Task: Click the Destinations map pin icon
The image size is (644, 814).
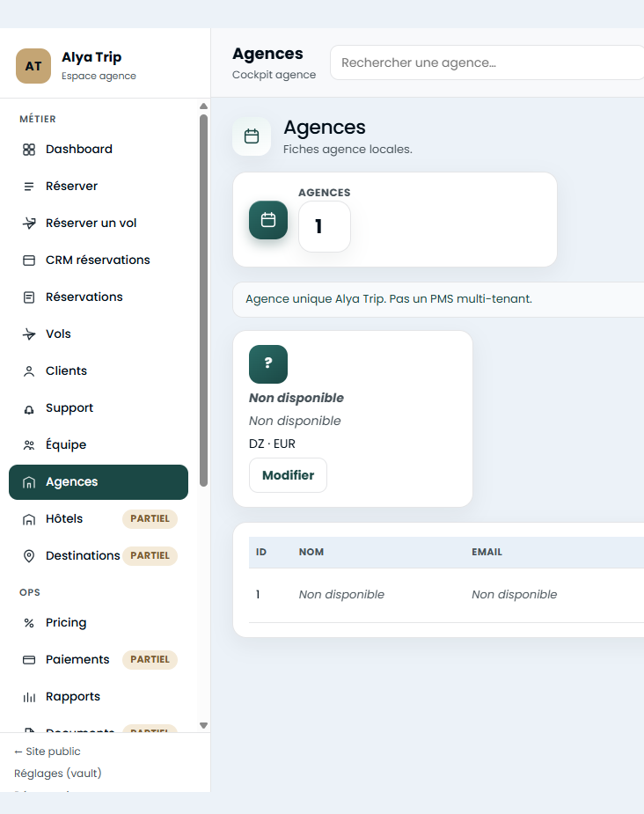Action: (29, 556)
